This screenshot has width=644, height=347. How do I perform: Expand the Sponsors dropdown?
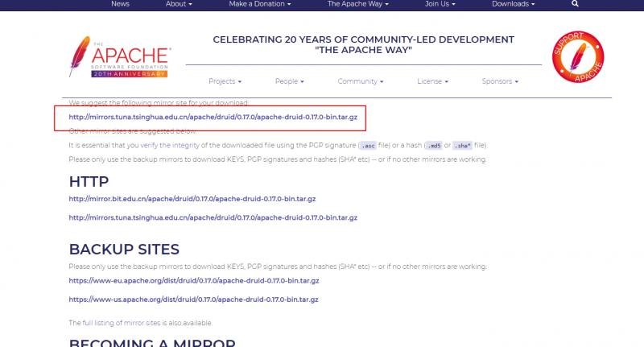500,81
